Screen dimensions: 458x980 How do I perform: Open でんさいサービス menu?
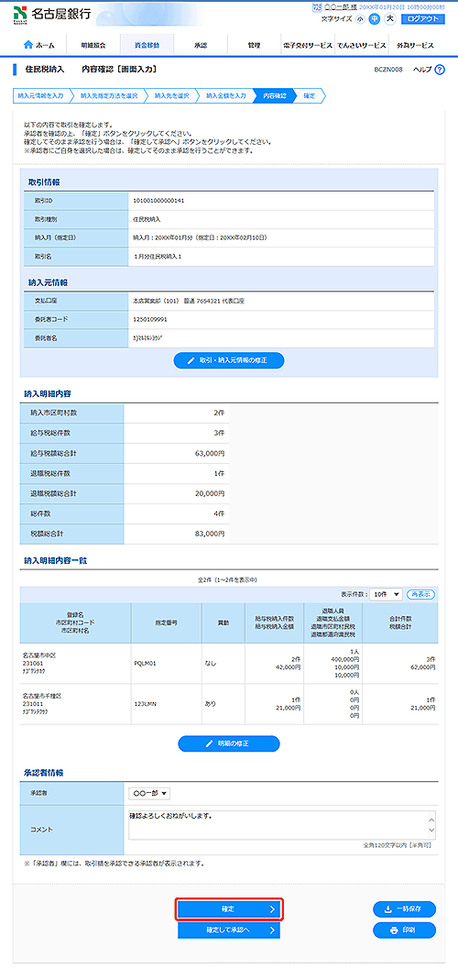[361, 46]
